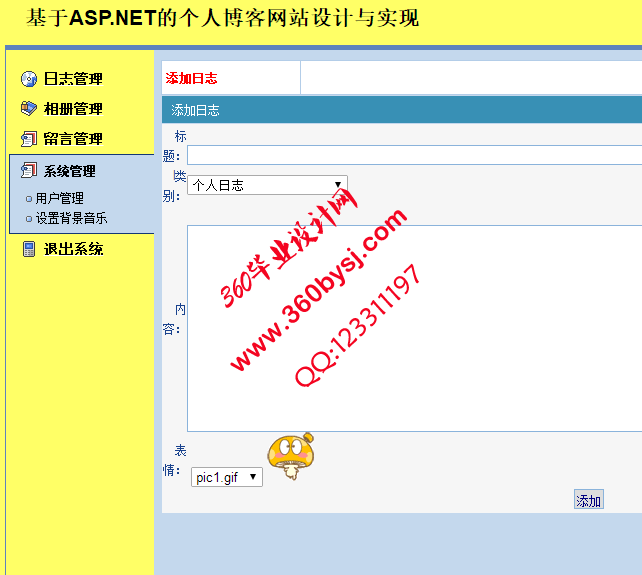Click the page title 基于ASP.NET的个人博客网站设计与实现
This screenshot has height=575, width=642.
(x=223, y=18)
